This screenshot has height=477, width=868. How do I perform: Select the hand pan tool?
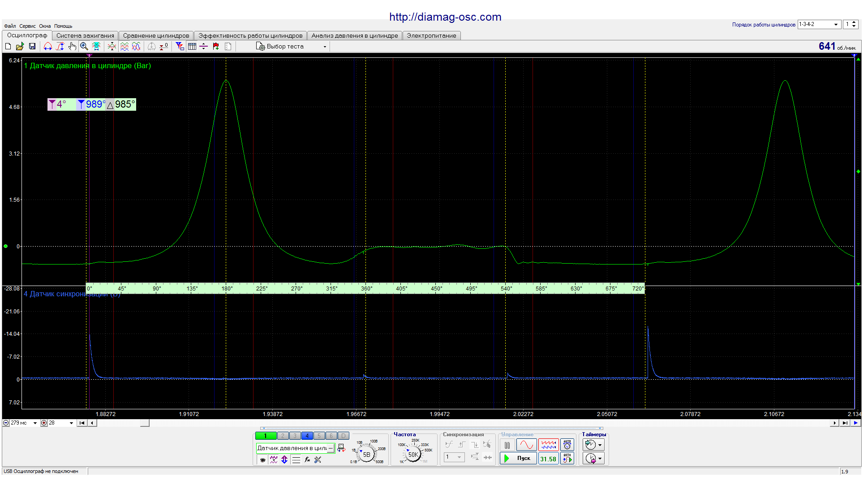coord(72,46)
